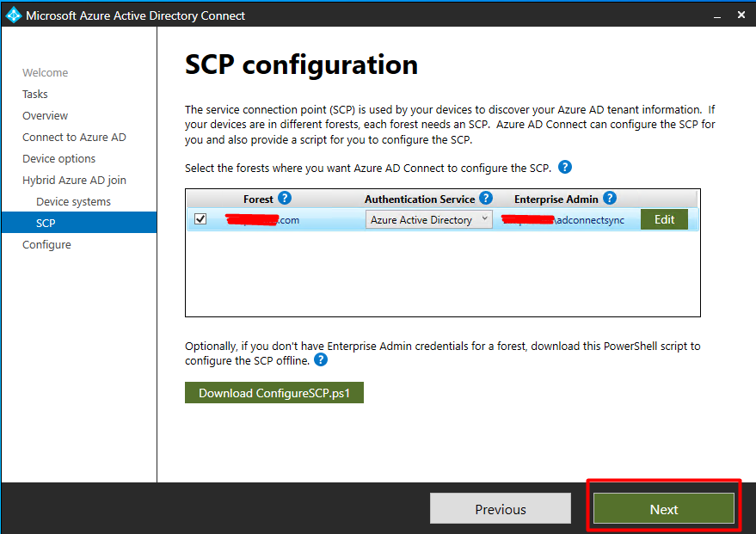Show help for the Forest column
756x534 pixels.
(x=285, y=198)
